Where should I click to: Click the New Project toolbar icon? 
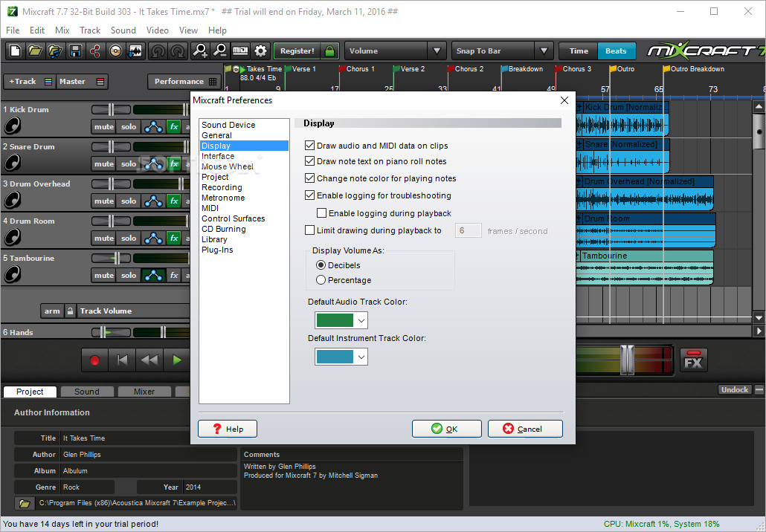point(15,51)
